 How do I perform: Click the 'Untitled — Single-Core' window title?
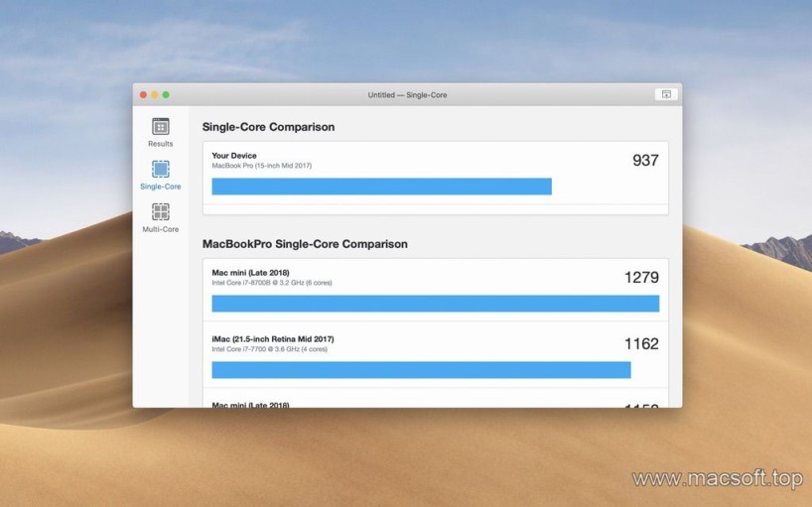click(407, 95)
